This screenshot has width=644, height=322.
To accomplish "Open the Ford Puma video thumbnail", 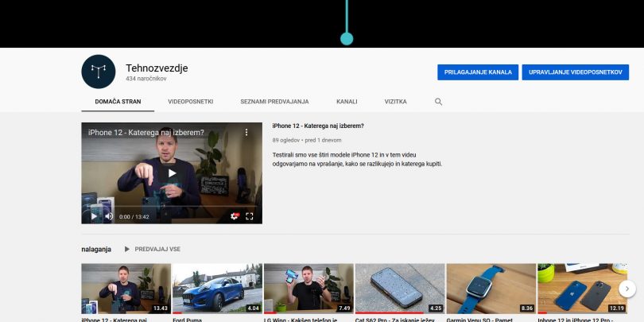I will point(217,288).
